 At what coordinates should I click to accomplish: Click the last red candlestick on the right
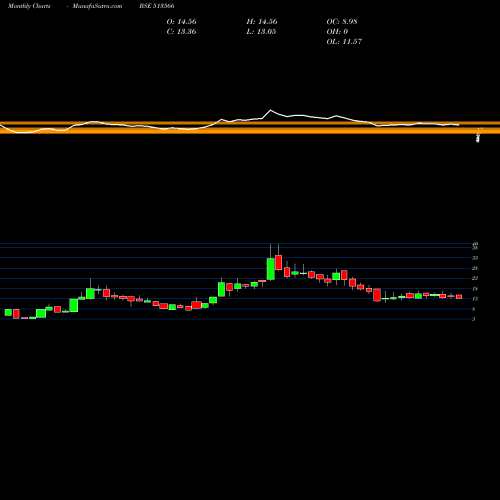(x=459, y=297)
